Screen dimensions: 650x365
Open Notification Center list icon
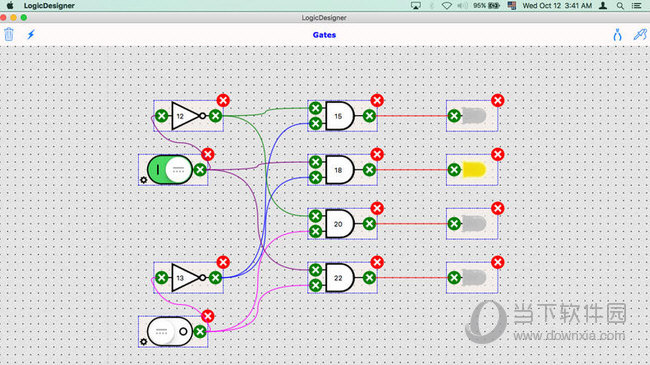[637, 6]
